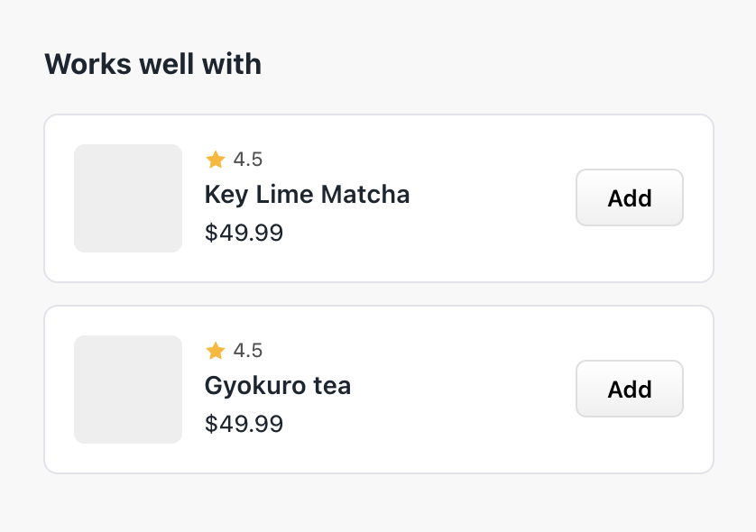Image resolution: width=756 pixels, height=532 pixels.
Task: Click the 4.5 rating for Key Lime Matcha
Action: tap(248, 160)
